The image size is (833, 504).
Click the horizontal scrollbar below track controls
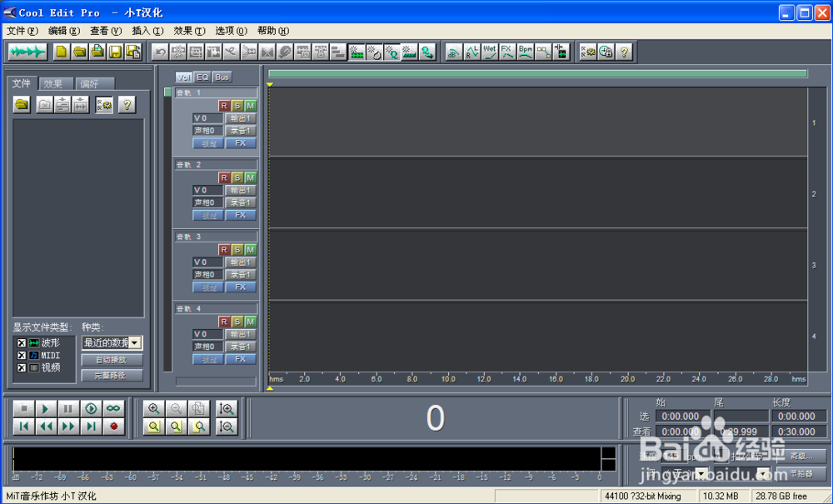(x=216, y=382)
